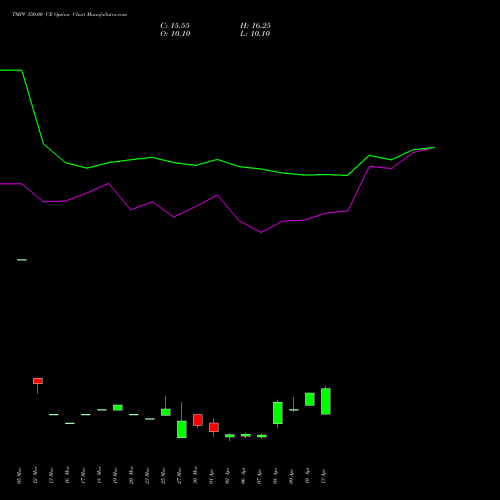
Task: Select the last green candle for 13 Apr
Action: (x=326, y=401)
